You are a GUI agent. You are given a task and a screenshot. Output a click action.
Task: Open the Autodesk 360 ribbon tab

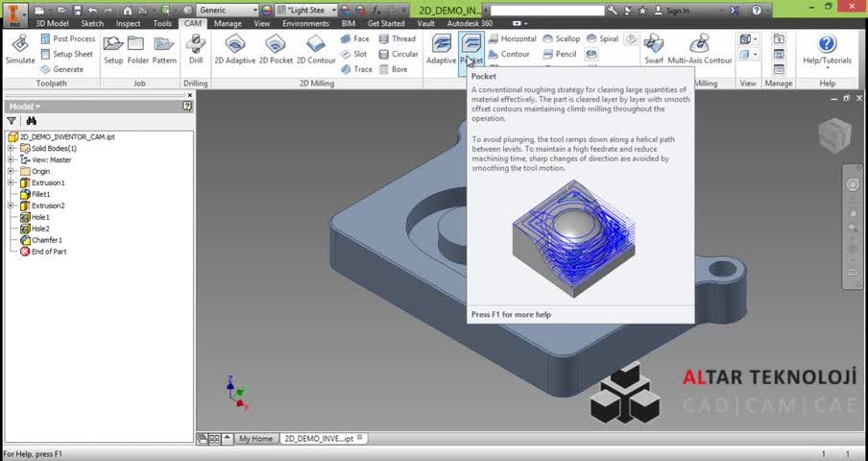tap(470, 23)
